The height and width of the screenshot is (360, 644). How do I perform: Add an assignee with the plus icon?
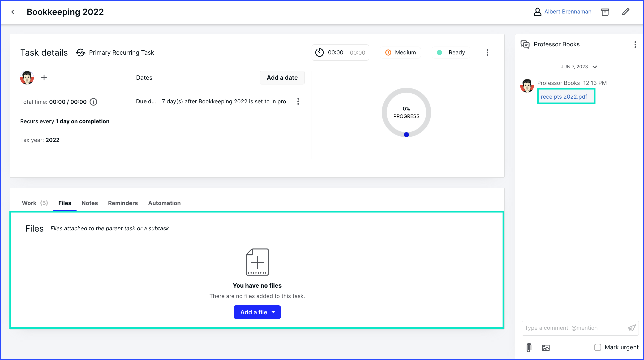44,78
